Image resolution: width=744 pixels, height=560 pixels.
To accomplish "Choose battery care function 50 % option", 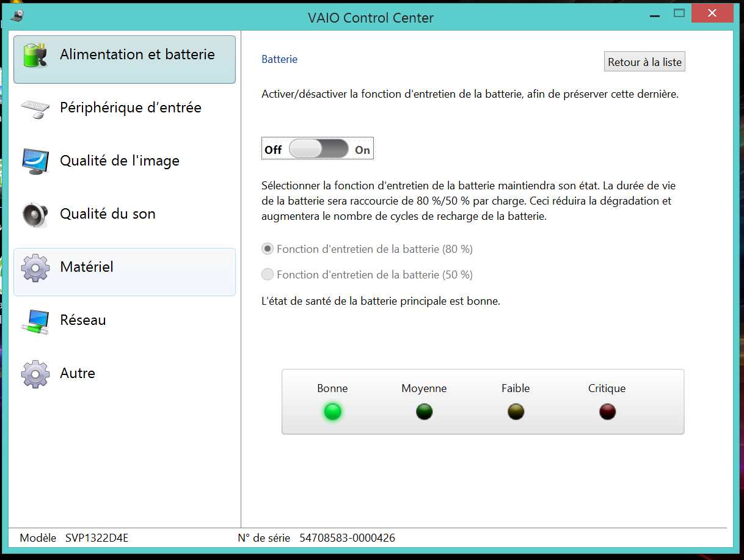I will 268,275.
